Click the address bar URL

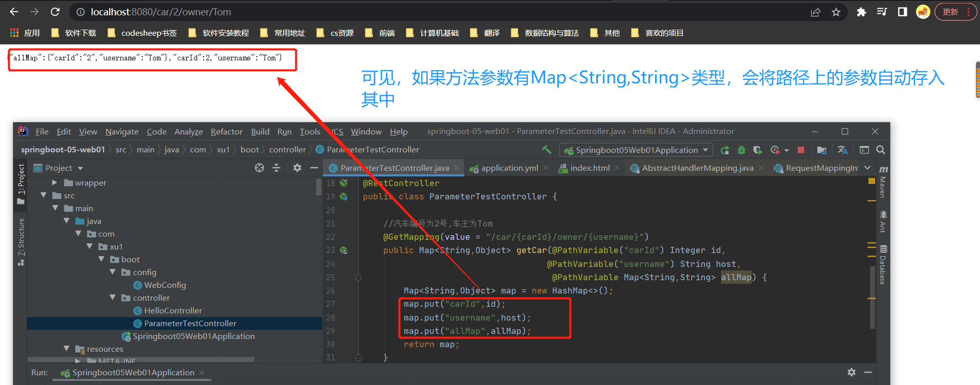click(161, 12)
